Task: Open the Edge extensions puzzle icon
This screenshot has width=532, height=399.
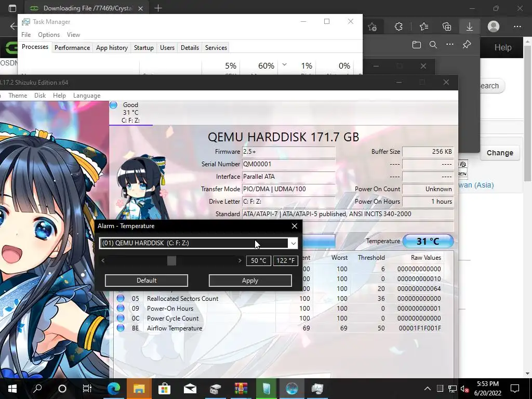Action: 398,26
